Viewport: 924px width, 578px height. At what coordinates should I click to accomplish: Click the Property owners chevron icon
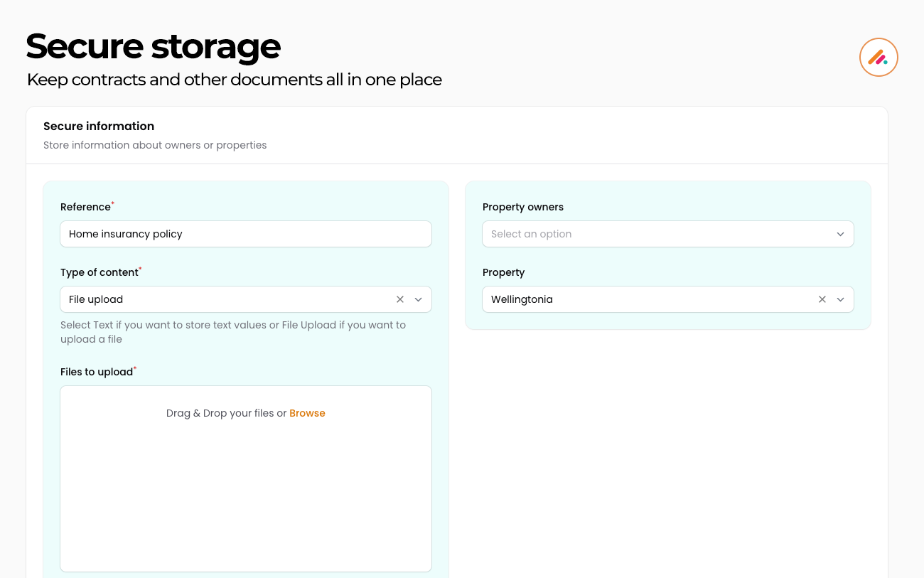click(840, 234)
